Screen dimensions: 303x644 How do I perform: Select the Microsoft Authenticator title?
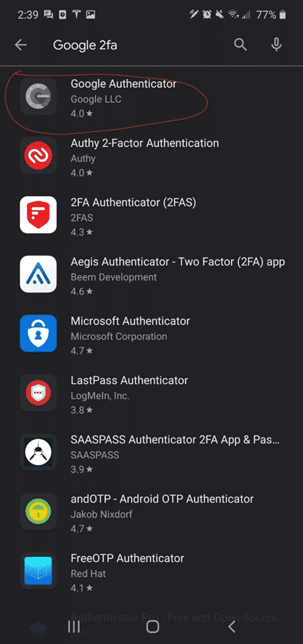[131, 321]
